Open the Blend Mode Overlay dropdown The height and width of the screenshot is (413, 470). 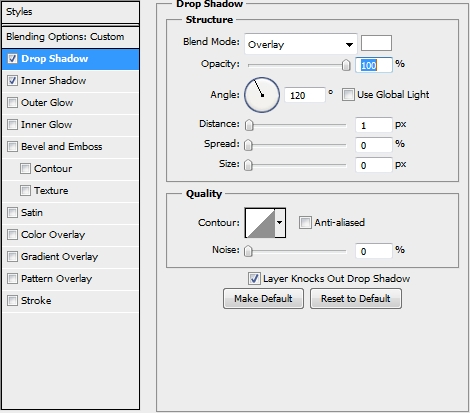pos(301,44)
